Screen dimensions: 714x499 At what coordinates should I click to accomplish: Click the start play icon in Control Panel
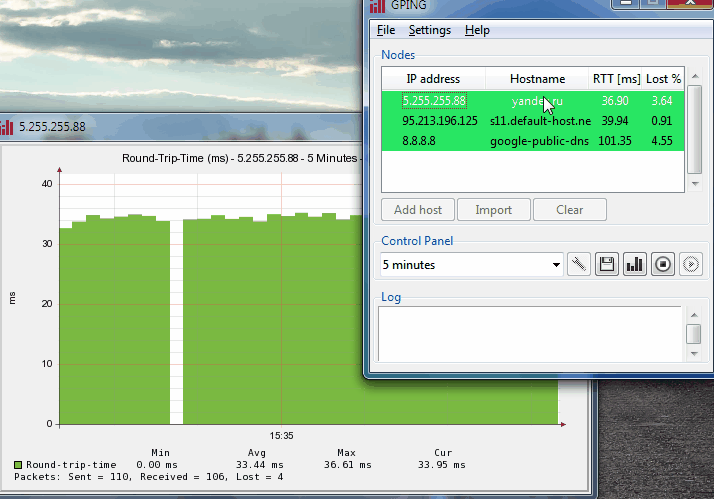click(x=690, y=265)
